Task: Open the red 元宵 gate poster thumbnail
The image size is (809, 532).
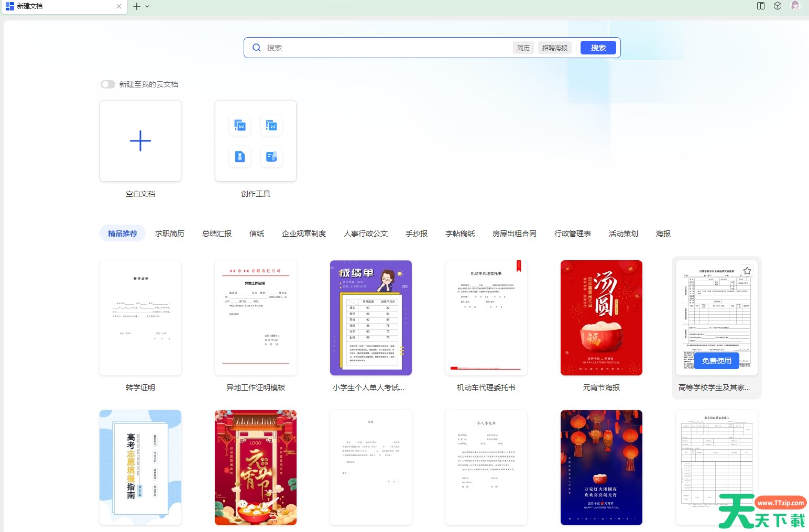Action: [256, 468]
